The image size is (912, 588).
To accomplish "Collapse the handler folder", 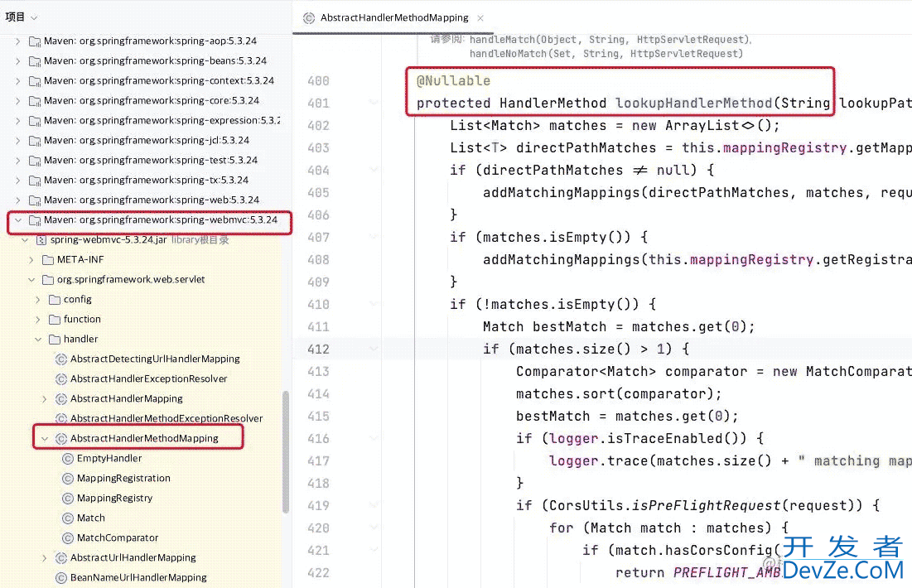I will (x=38, y=339).
